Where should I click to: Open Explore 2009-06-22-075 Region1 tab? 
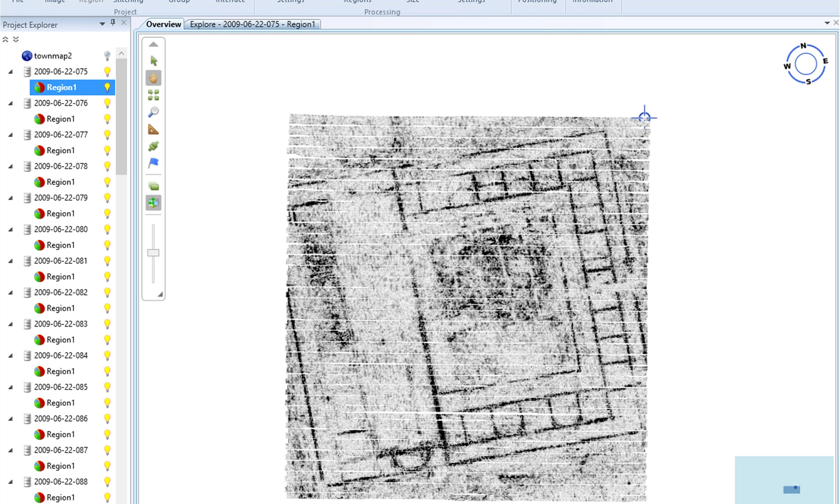point(252,24)
